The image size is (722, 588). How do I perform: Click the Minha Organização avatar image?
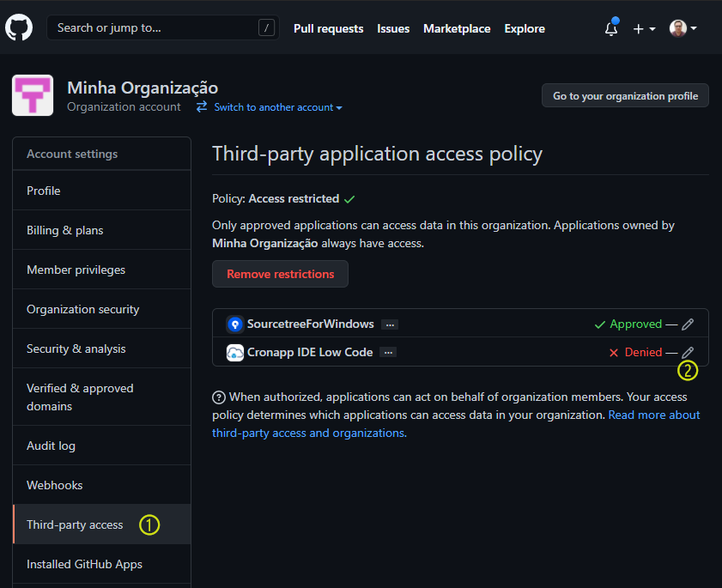(33, 95)
